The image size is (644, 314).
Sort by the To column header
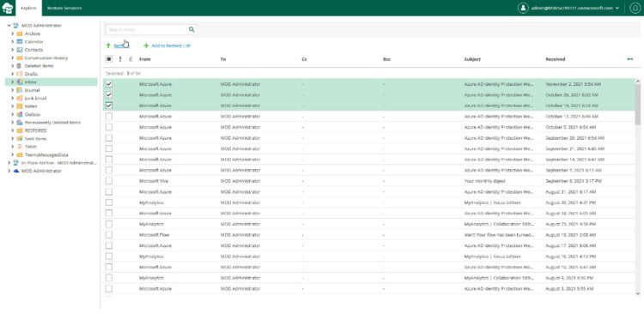point(223,59)
